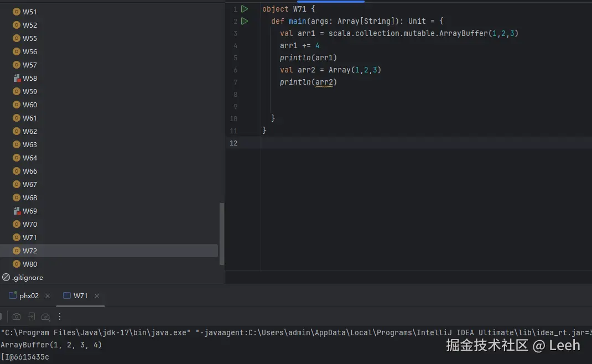Open W62 in project tree
This screenshot has width=592, height=364.
click(x=29, y=132)
